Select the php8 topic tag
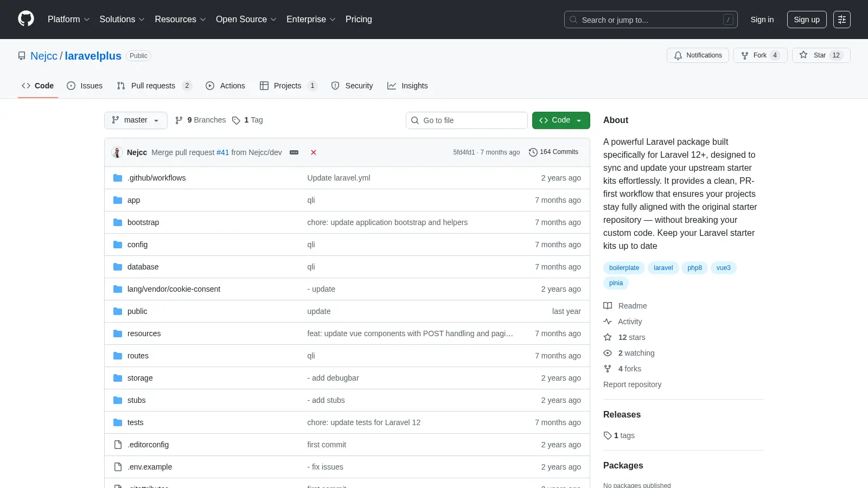The height and width of the screenshot is (488, 868). [x=694, y=268]
